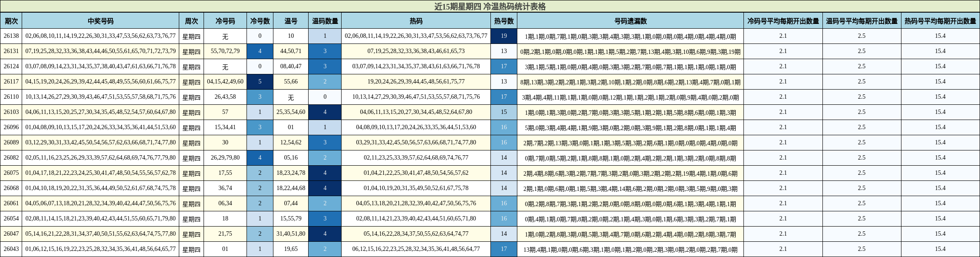The width and height of the screenshot is (980, 257).
Task: Select period 26138 in 期次 column
Action: pyautogui.click(x=11, y=36)
